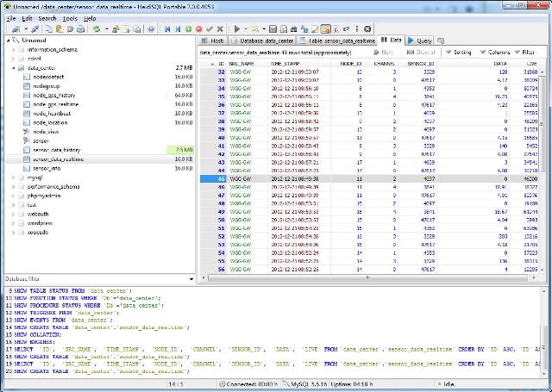This screenshot has width=552, height=392.
Task: Open the Tools menu
Action: 70,17
